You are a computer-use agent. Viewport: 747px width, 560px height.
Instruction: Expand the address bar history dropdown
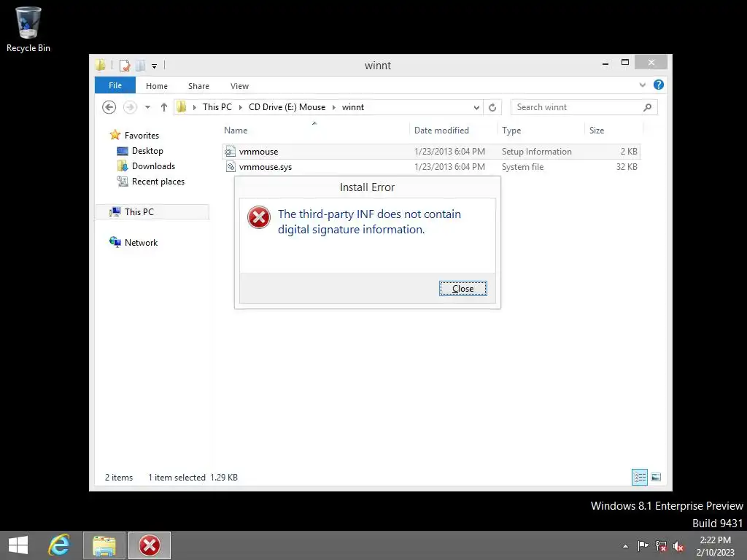476,108
